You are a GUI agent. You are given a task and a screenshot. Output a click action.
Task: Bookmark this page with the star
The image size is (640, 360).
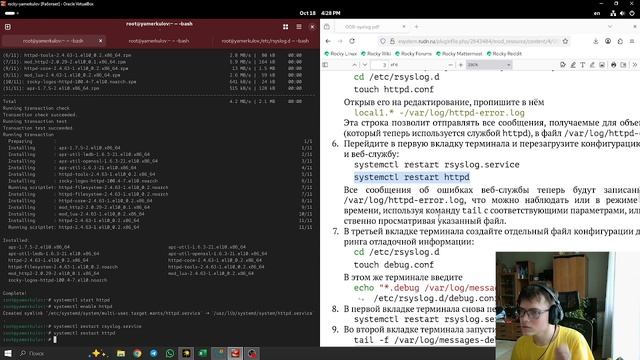click(565, 41)
